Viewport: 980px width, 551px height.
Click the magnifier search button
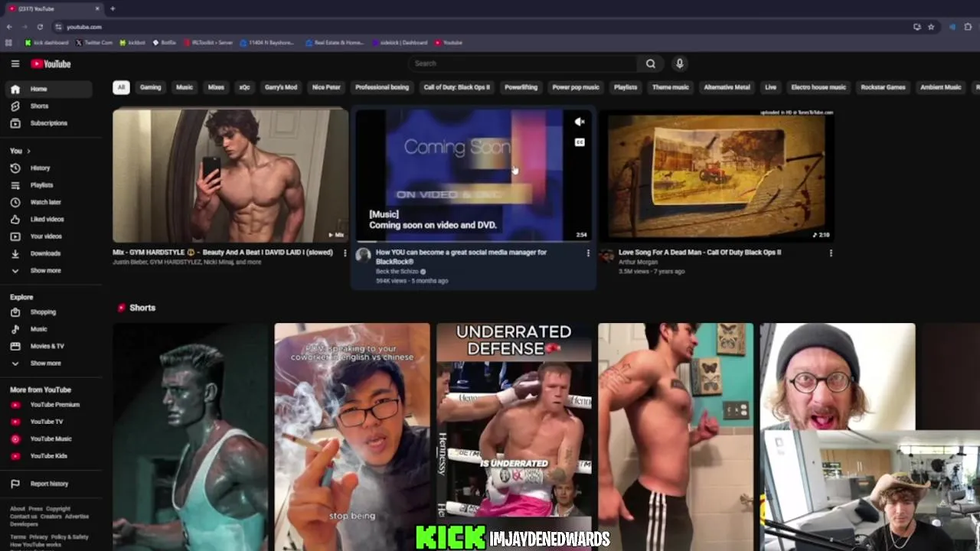click(x=650, y=64)
